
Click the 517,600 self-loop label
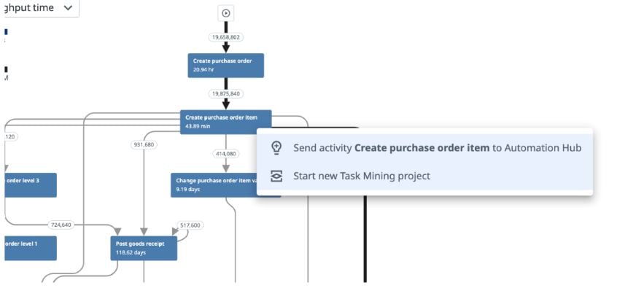pos(190,225)
